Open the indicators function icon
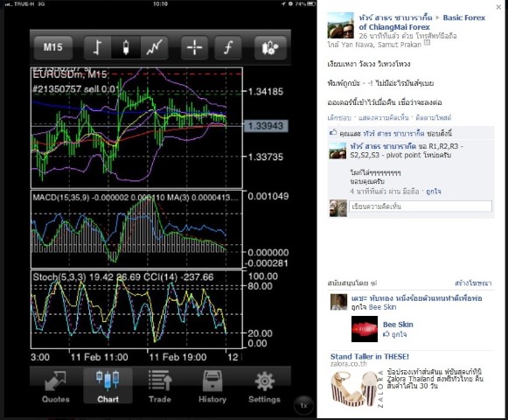The height and width of the screenshot is (420, 508). tap(228, 47)
